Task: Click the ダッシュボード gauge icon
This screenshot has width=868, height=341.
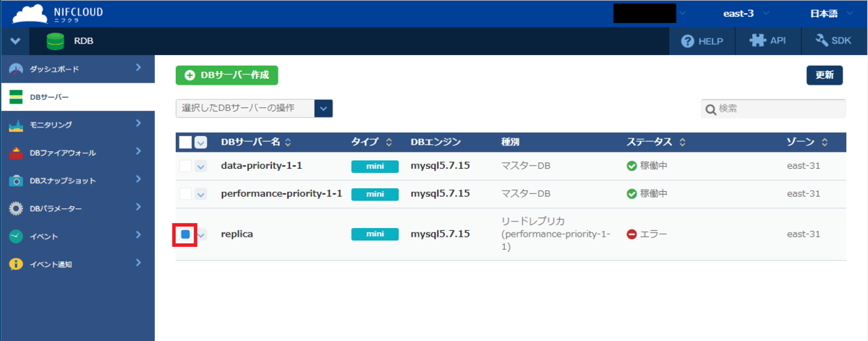Action: [x=16, y=69]
